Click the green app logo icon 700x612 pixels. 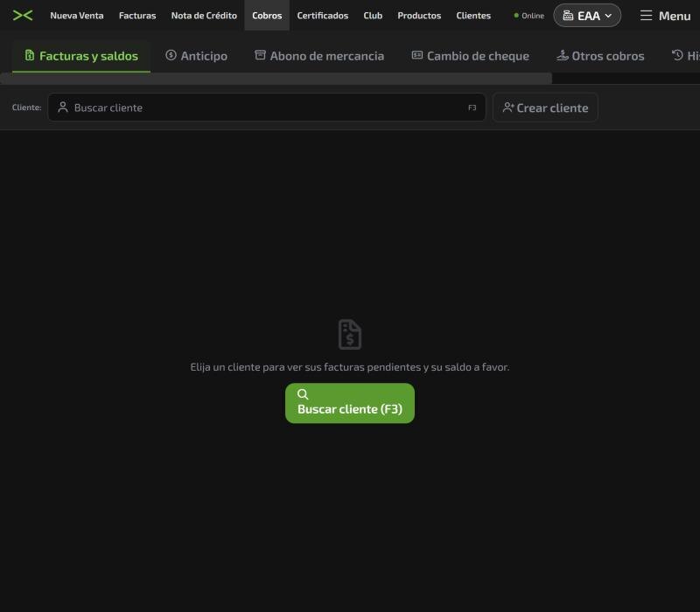tap(23, 16)
